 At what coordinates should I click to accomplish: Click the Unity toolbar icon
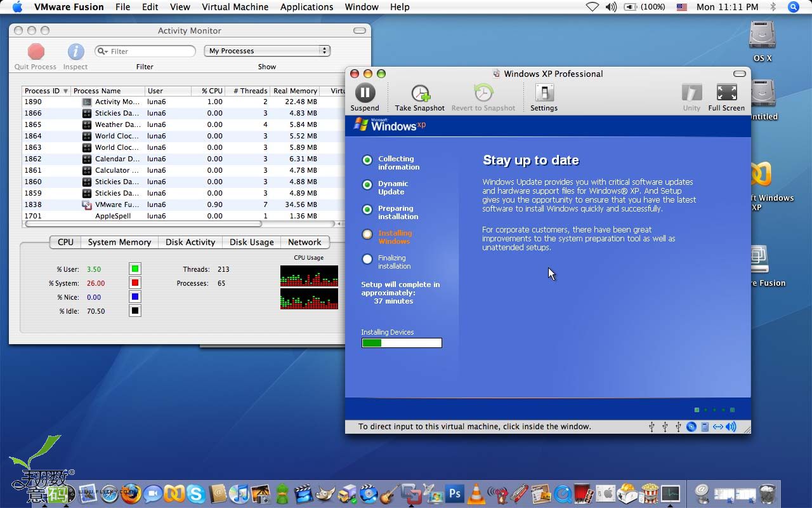691,93
